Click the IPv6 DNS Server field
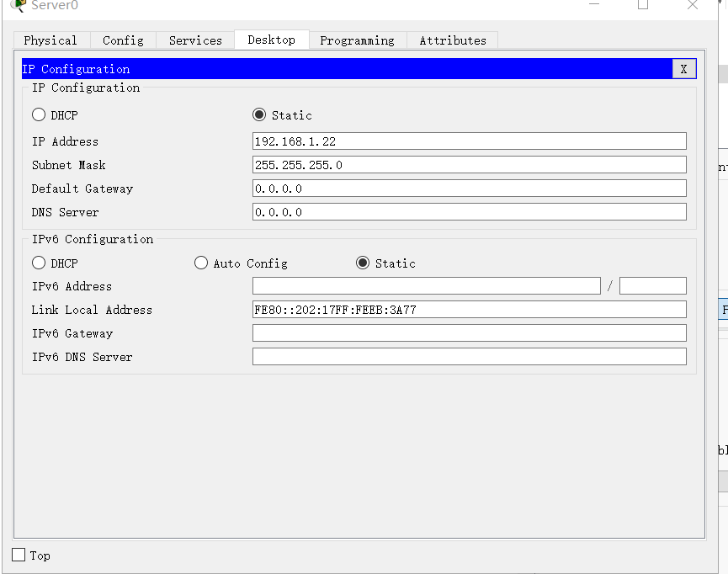Viewport: 728px width, 574px height. pyautogui.click(x=470, y=357)
